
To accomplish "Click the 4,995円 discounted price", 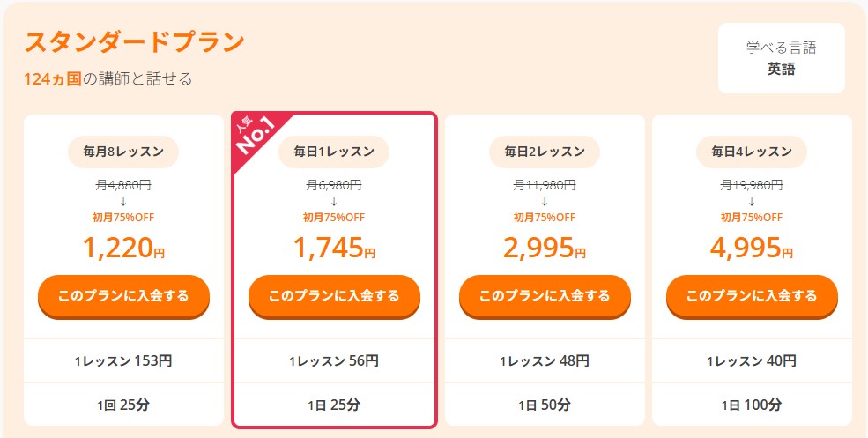I will point(752,249).
